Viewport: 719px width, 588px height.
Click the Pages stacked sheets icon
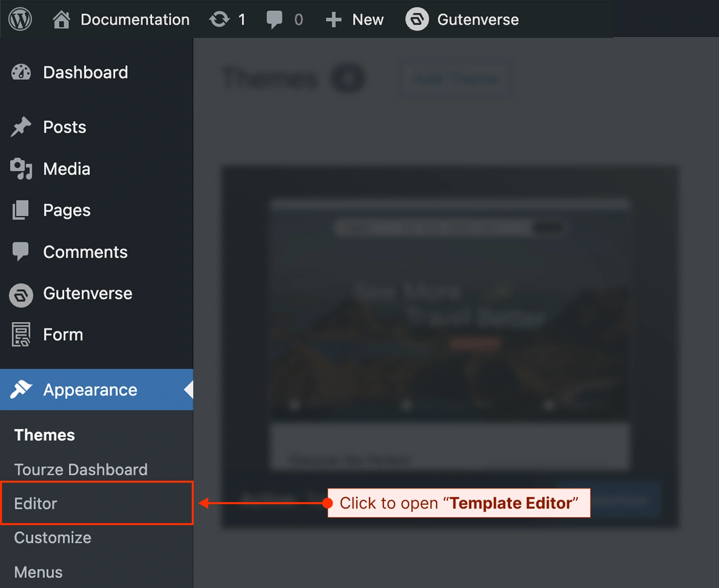21,210
